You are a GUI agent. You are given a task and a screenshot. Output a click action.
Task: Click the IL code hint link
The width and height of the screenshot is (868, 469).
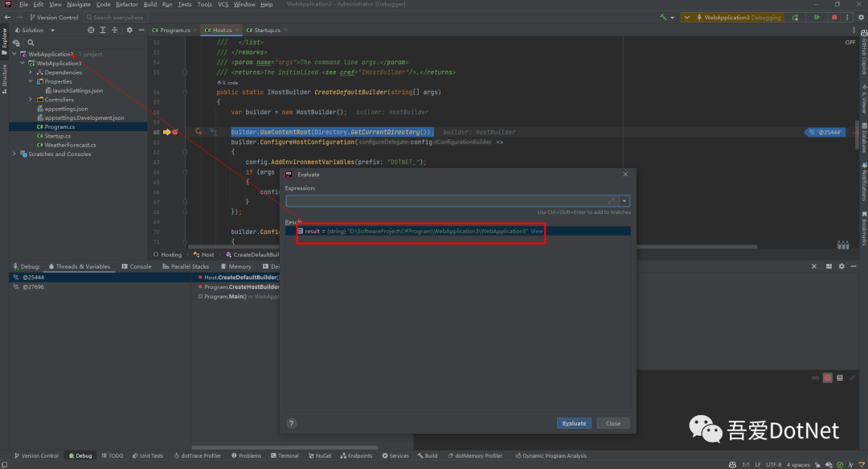click(x=228, y=83)
